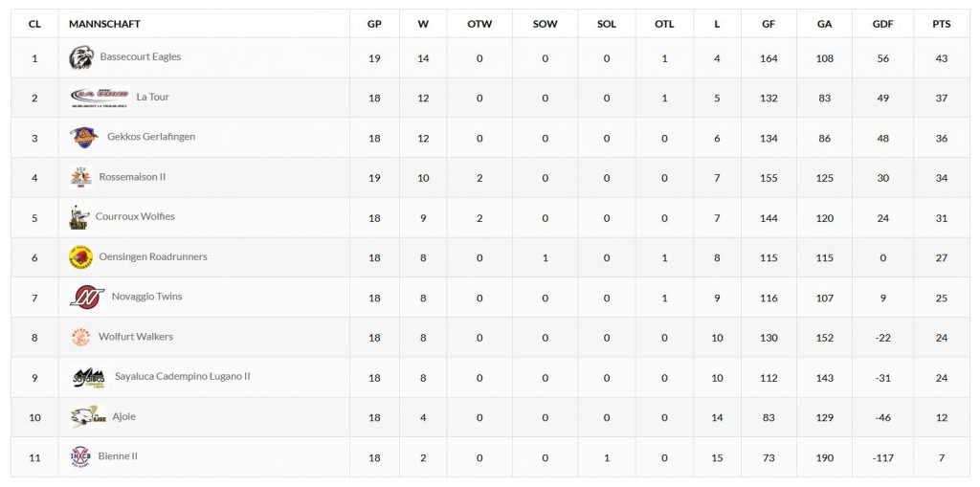Screen dimensions: 980x487
Task: Click the Bienne II team logo
Action: click(x=80, y=457)
